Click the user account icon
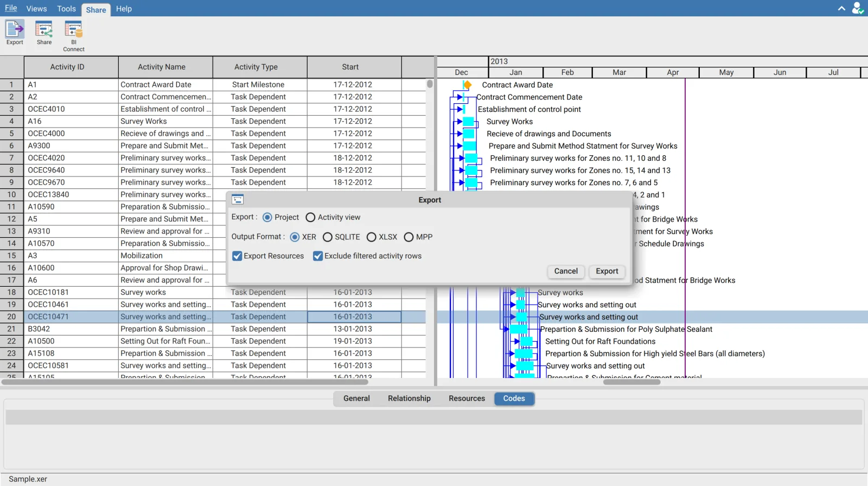 coord(858,8)
